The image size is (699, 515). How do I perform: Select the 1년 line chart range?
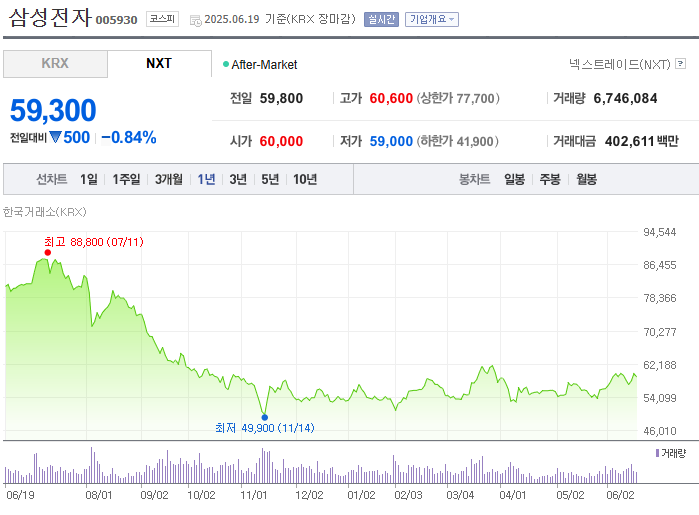206,179
